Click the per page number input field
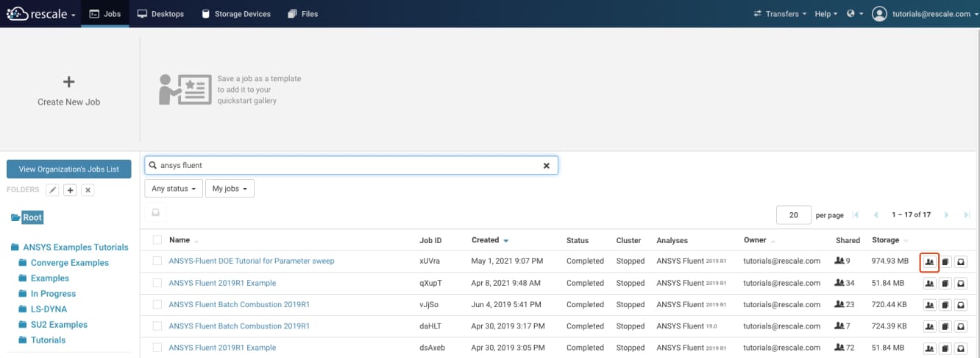Screen dimensions: 980x358 tap(793, 215)
